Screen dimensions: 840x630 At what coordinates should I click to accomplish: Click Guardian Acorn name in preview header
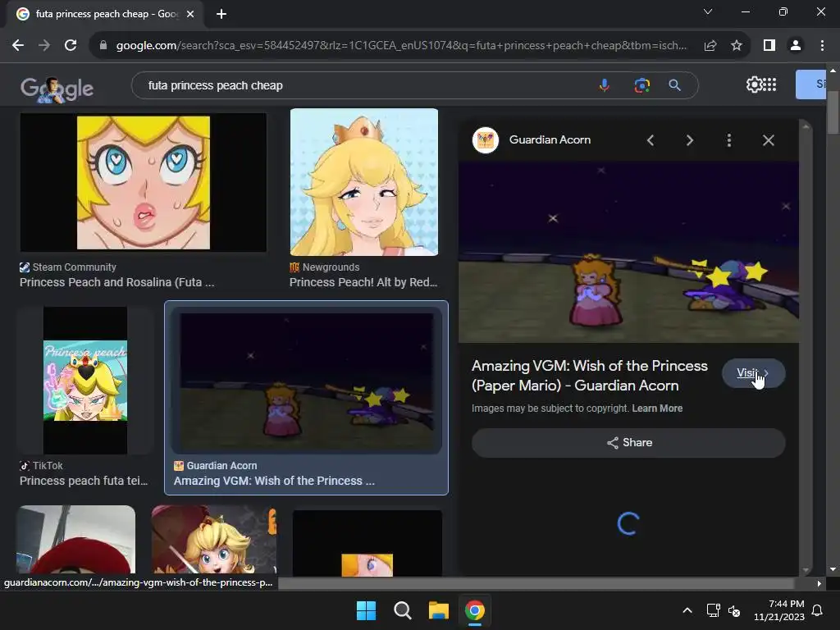(550, 139)
